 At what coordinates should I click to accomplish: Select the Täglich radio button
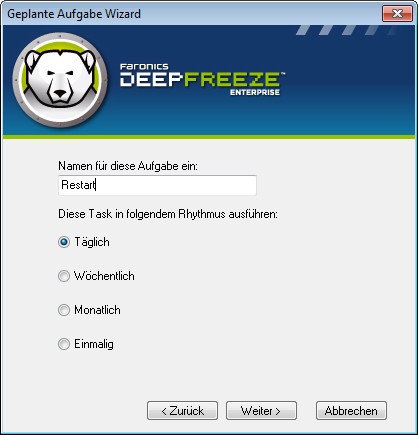coord(64,242)
